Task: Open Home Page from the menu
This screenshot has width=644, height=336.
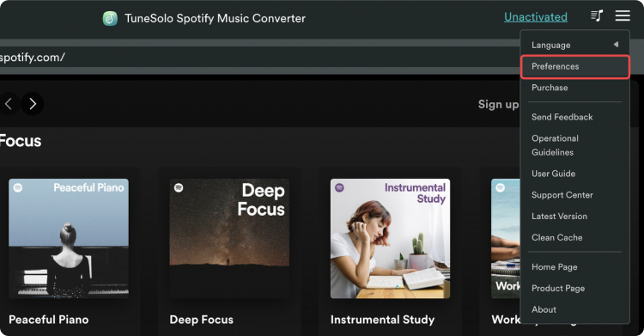Action: [574, 267]
